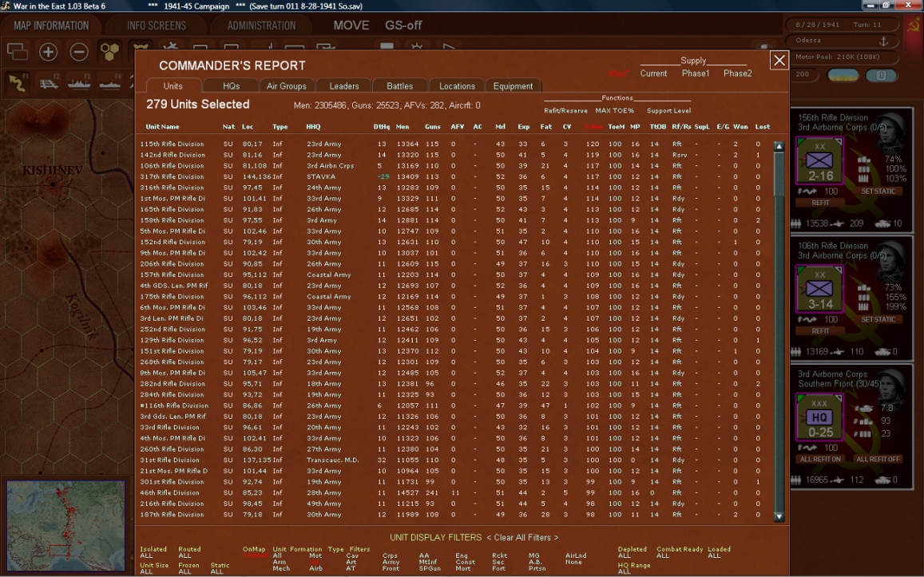Viewport: 924px width, 577px height.
Task: Select the F1 move mode icon
Action: coord(18,83)
